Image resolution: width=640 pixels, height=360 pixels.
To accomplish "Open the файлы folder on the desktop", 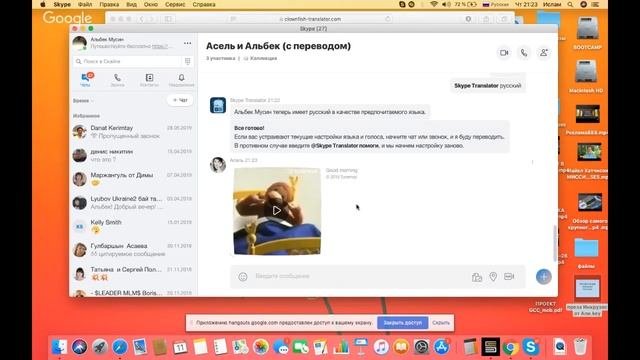I will click(x=586, y=253).
